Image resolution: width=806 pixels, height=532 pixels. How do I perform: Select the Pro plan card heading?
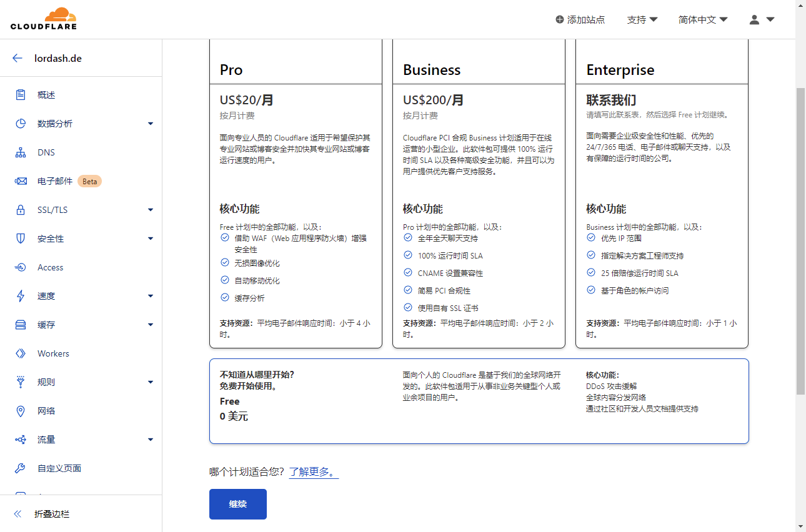(231, 70)
